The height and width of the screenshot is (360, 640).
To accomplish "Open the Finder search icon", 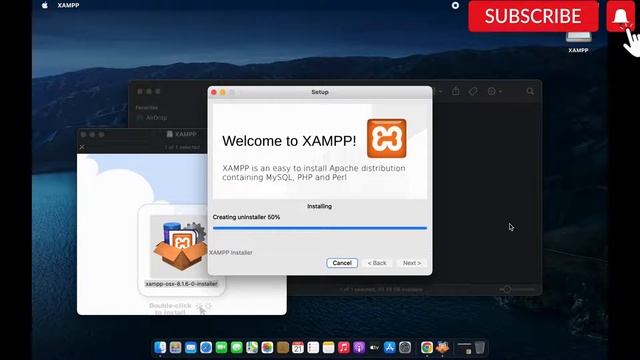I will coord(530,91).
